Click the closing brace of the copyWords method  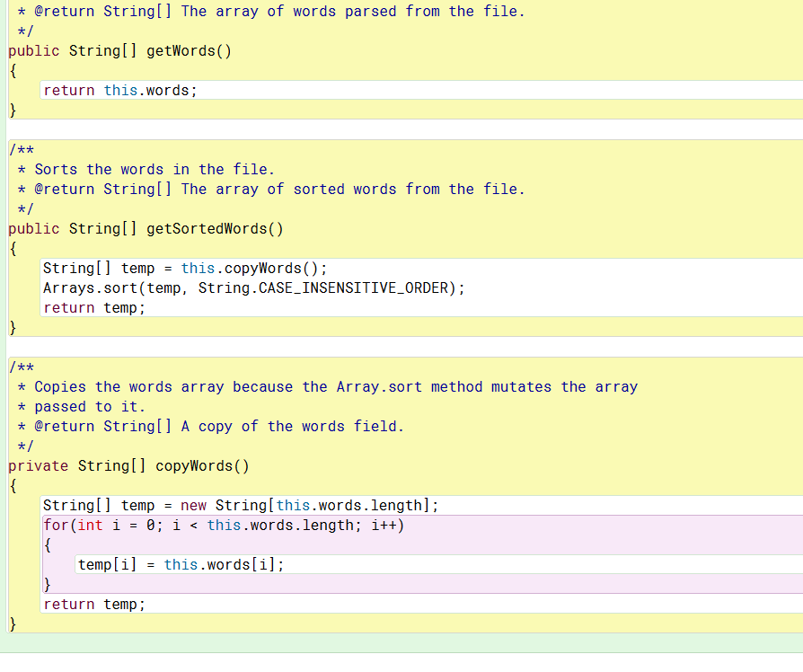click(x=13, y=623)
